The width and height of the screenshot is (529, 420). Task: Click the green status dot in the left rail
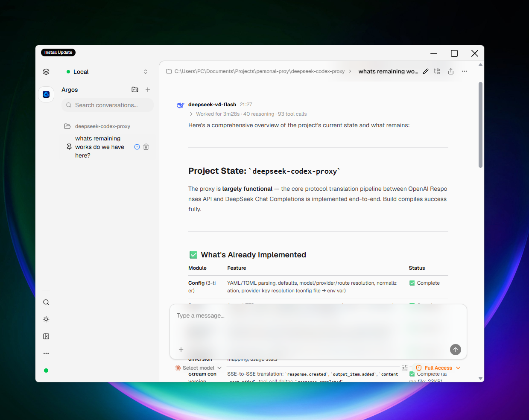coord(46,370)
